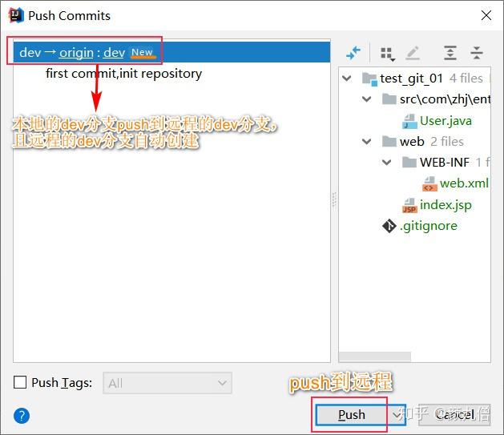Click the horizontal scrollbar in file tree

click(x=375, y=356)
